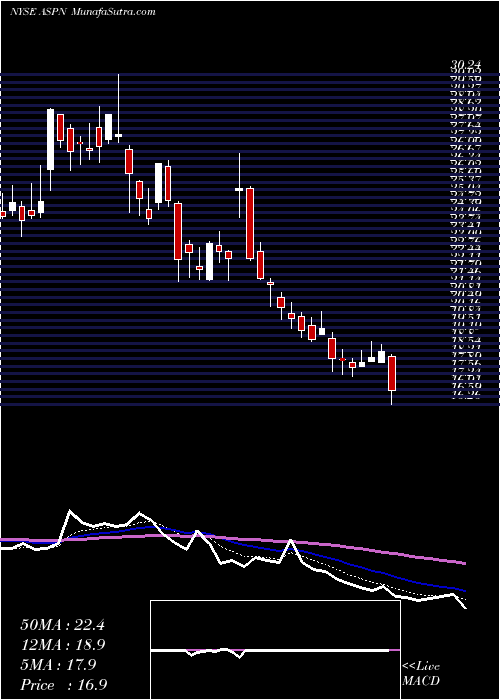The image size is (500, 700).
Task: Click the 5MA : 17.9 value
Action: 58,665
